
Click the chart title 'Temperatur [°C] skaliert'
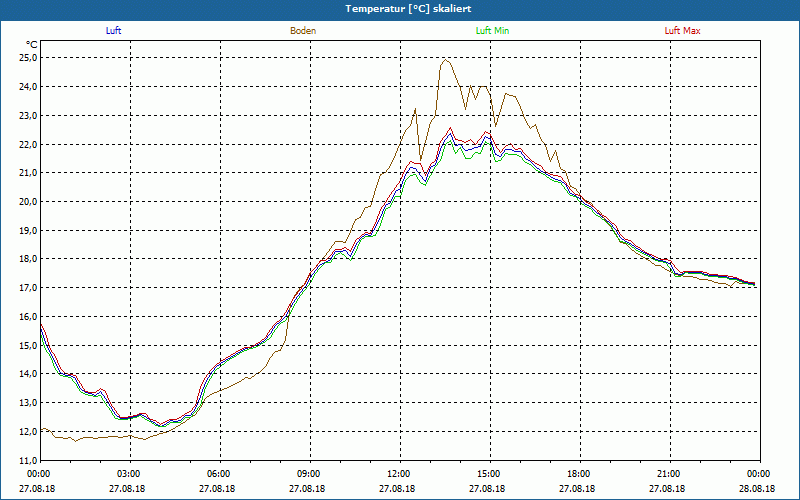coord(408,9)
